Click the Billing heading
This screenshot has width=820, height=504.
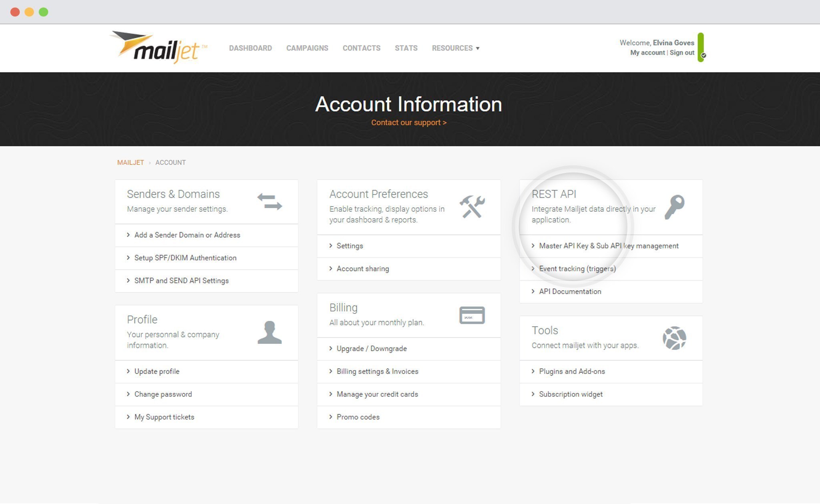point(344,307)
